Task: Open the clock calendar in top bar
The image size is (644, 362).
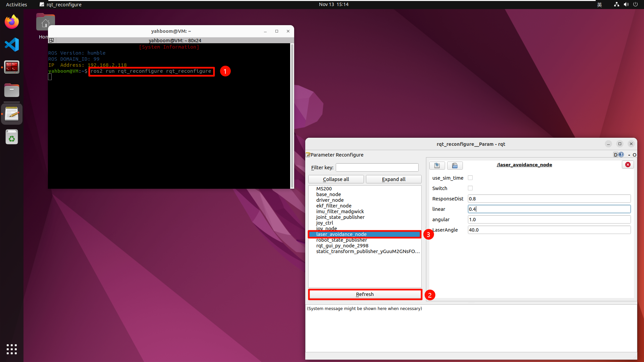Action: (333, 4)
